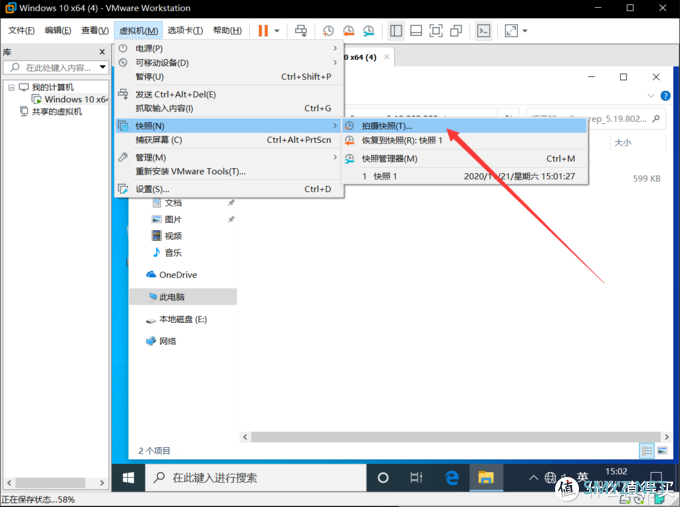The width and height of the screenshot is (680, 507).
Task: Open the dropdown arrow next to pause button
Action: click(277, 31)
